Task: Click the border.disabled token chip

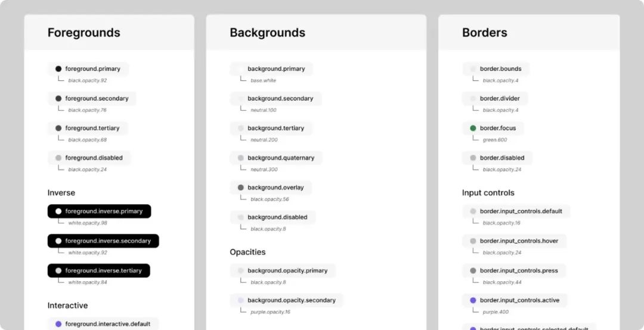Action: pyautogui.click(x=497, y=158)
